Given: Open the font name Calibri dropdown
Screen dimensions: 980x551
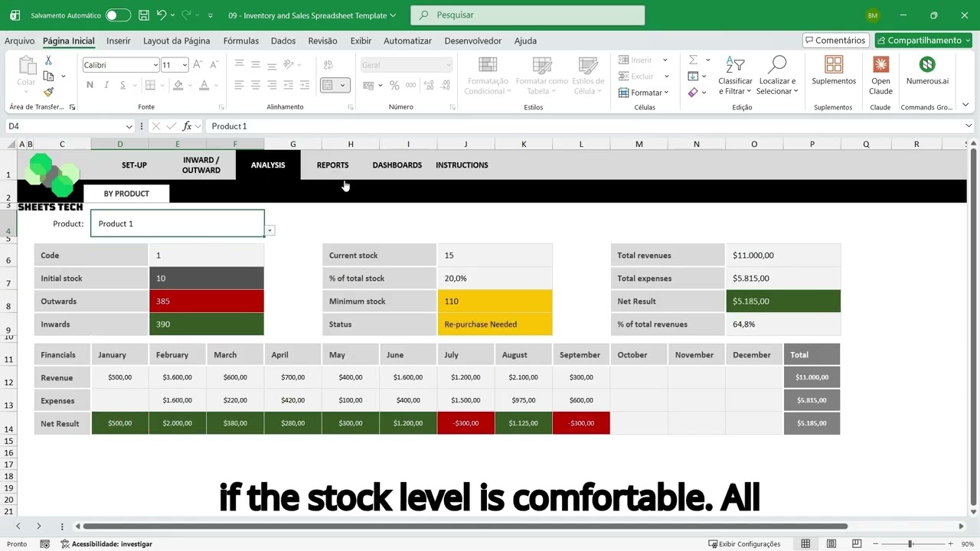Looking at the screenshot, I should (155, 65).
